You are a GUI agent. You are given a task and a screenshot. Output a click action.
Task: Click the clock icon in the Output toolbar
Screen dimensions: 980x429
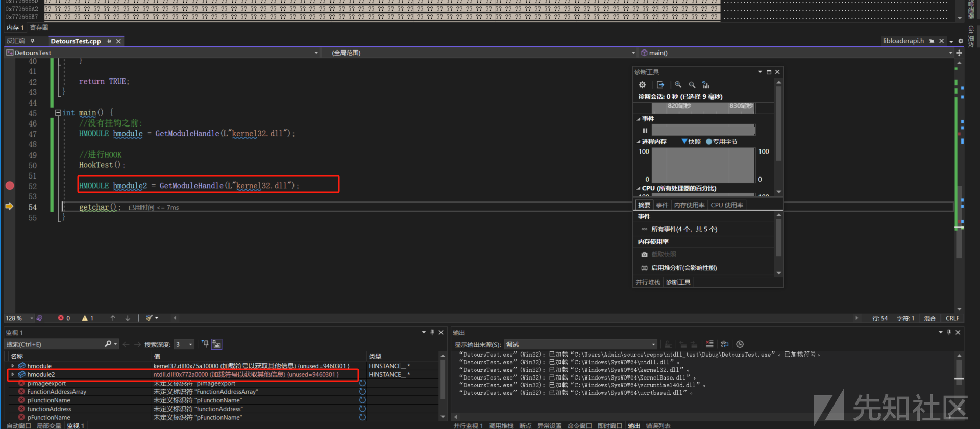[740, 344]
